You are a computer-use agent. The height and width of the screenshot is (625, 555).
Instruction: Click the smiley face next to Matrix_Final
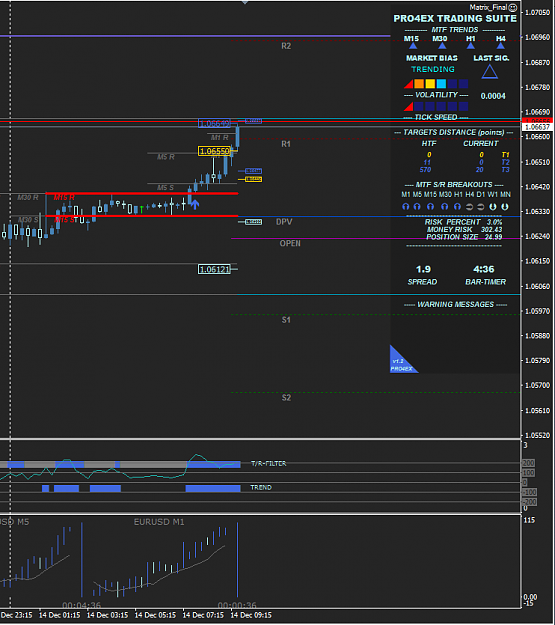click(513, 8)
